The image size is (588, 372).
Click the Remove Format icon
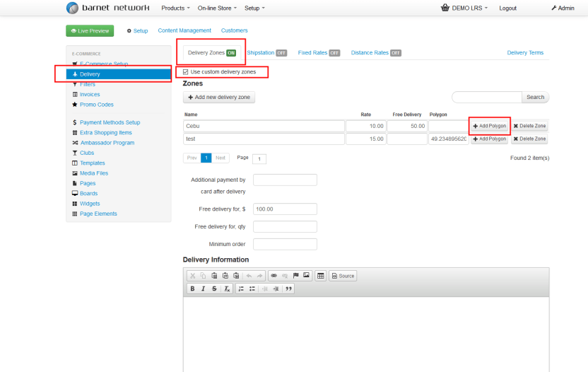tap(226, 289)
